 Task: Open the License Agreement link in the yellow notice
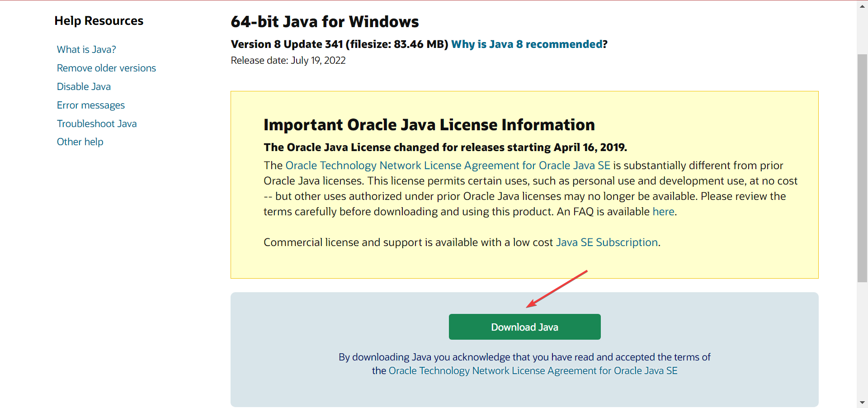448,166
